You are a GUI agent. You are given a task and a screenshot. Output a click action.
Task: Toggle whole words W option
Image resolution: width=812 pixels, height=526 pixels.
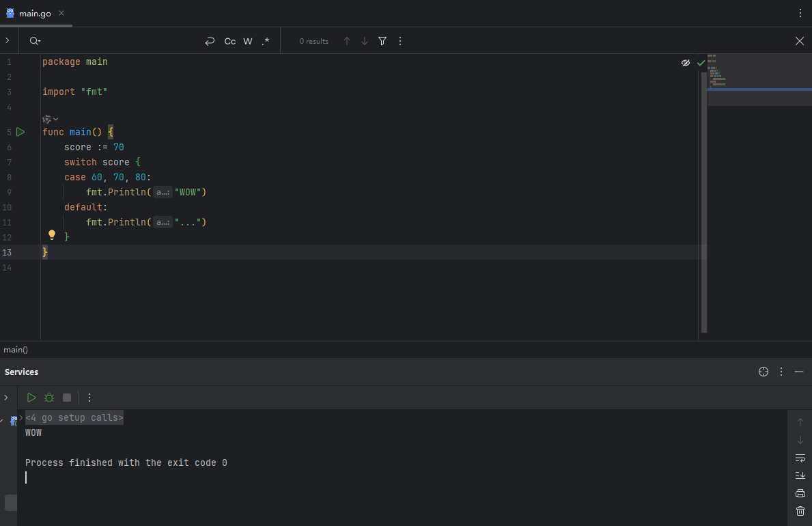(x=248, y=41)
